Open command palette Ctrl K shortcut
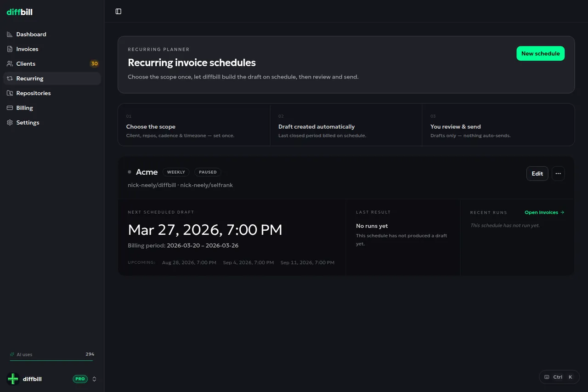The width and height of the screenshot is (588, 392). (x=559, y=377)
